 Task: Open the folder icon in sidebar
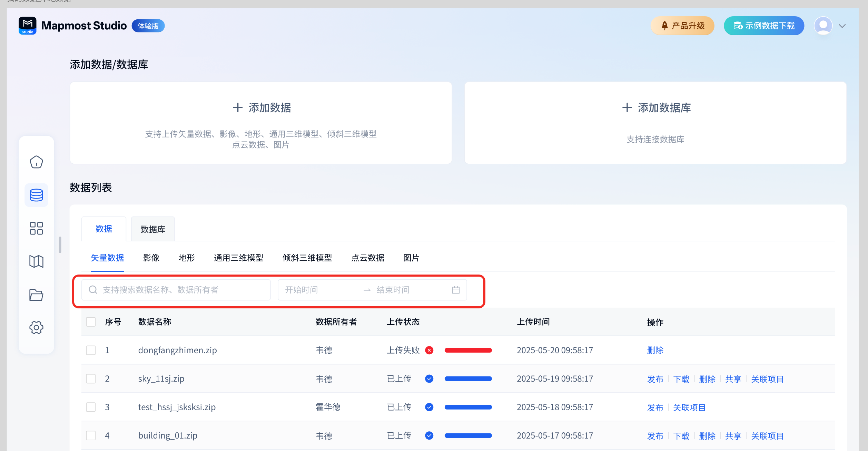point(36,295)
